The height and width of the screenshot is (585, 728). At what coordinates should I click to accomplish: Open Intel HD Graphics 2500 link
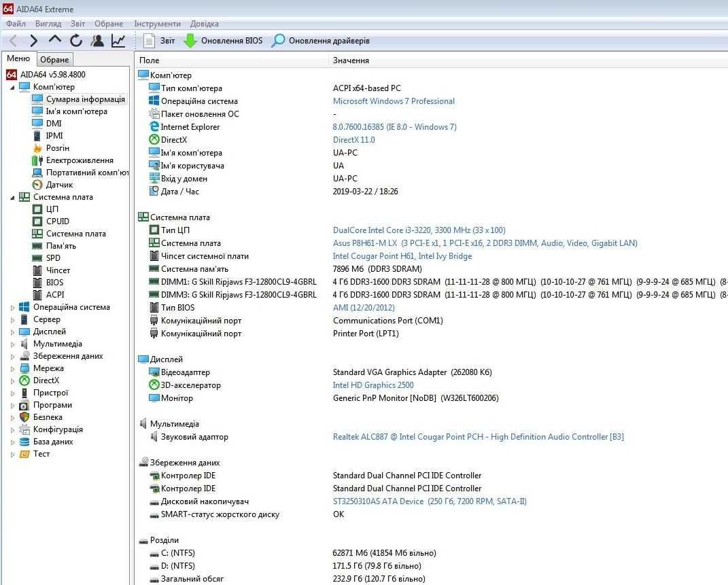click(372, 385)
